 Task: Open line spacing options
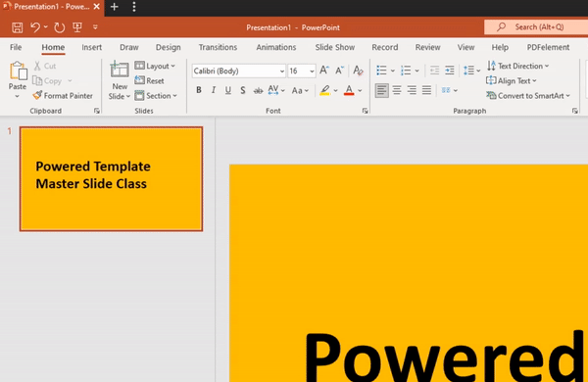471,71
